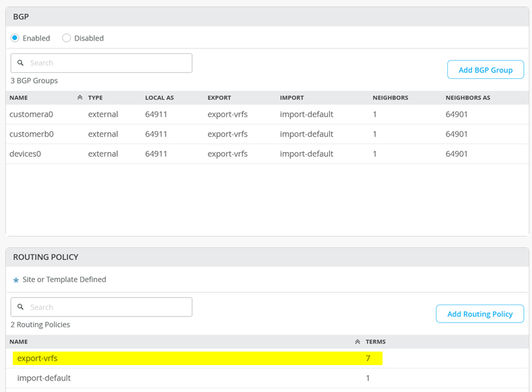Click the Add BGP Group button
Image resolution: width=532 pixels, height=392 pixels.
point(485,69)
